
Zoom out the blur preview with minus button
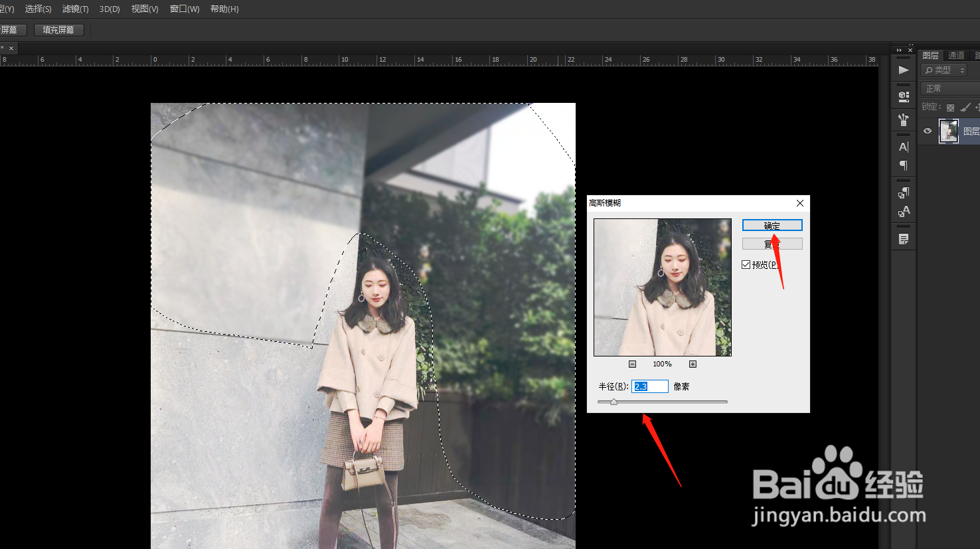(x=633, y=364)
